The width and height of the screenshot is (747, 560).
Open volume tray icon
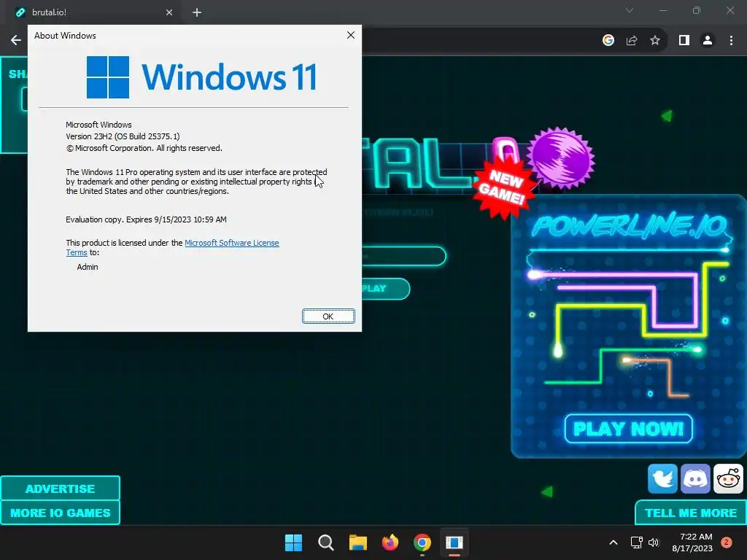tap(654, 542)
